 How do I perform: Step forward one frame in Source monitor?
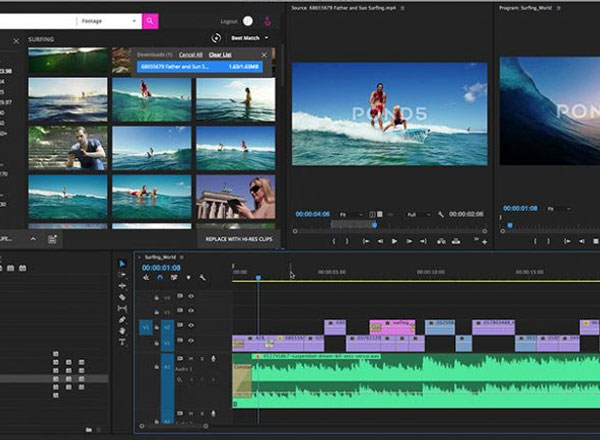[409, 241]
